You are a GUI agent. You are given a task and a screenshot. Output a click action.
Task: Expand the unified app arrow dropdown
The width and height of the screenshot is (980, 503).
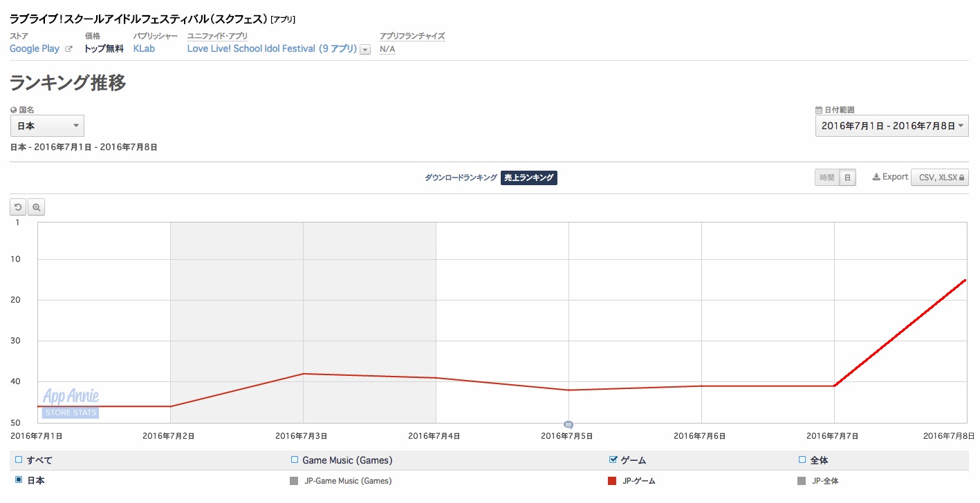(x=365, y=50)
